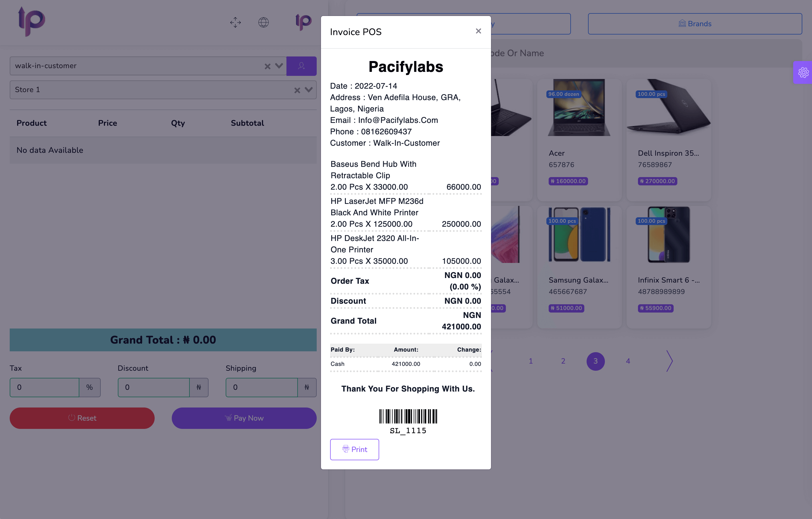Select current page 3 in pagination

(x=595, y=361)
